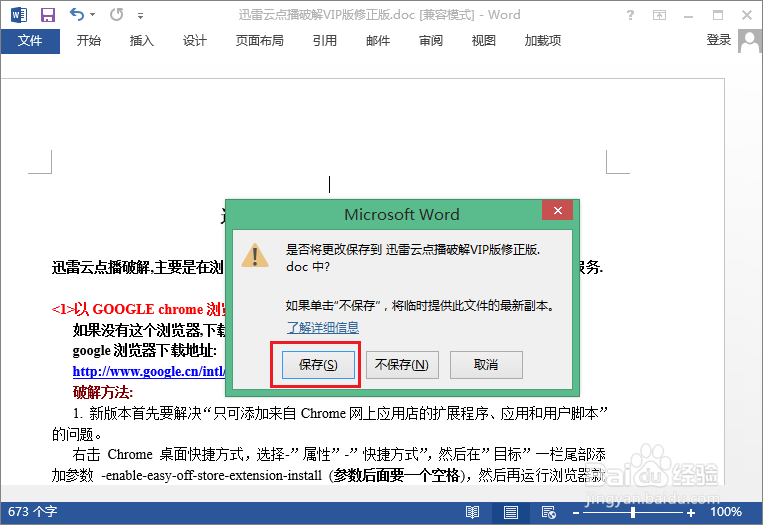Image resolution: width=763 pixels, height=525 pixels.
Task: Click the user account avatar icon
Action: tap(749, 41)
